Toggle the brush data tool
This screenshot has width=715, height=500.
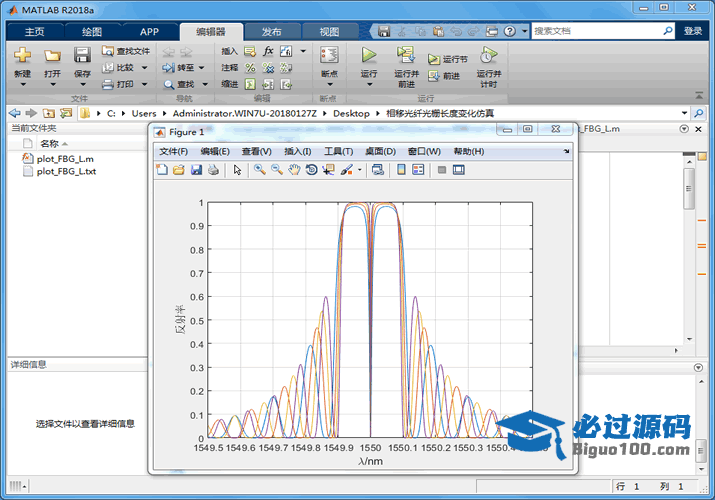click(347, 170)
